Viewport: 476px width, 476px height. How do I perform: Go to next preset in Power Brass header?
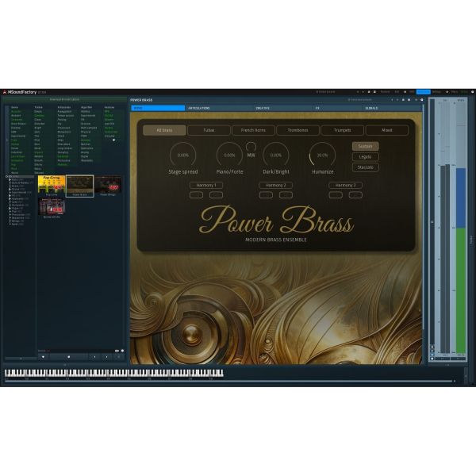pos(397,100)
